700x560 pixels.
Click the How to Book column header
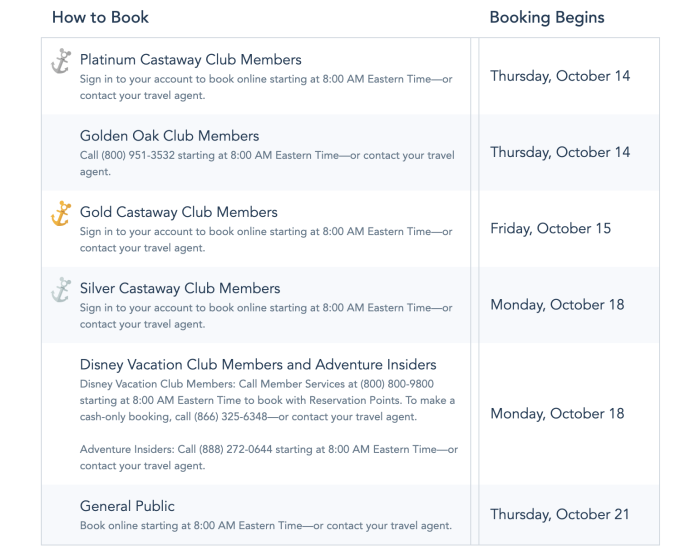tap(100, 18)
